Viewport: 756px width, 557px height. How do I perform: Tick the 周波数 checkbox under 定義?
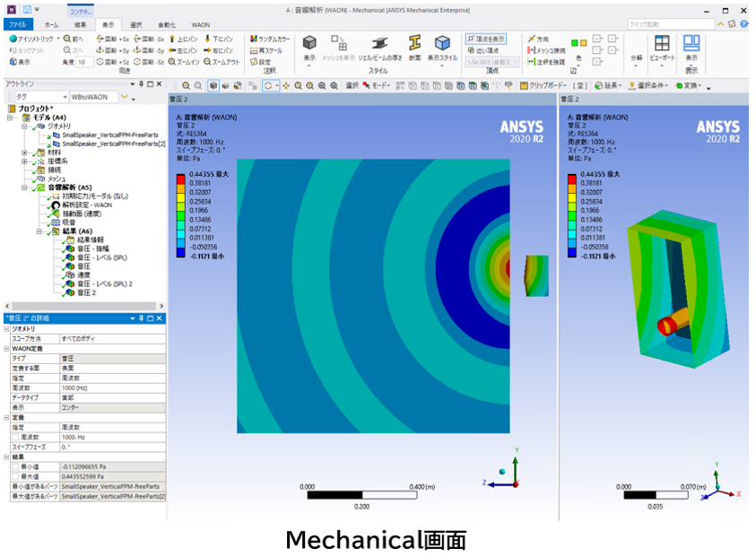click(x=15, y=437)
